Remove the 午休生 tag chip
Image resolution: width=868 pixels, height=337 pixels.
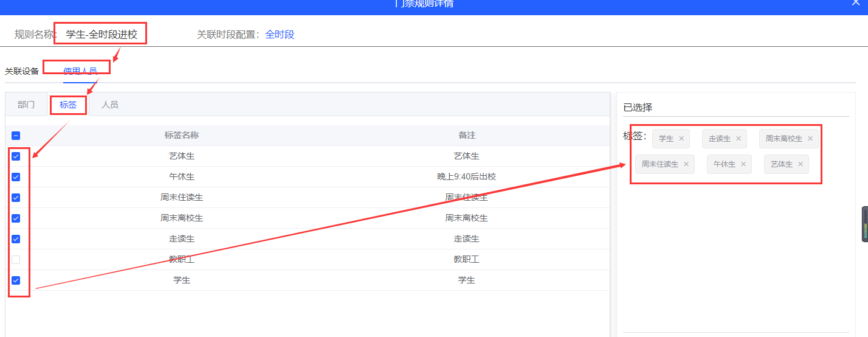743,164
